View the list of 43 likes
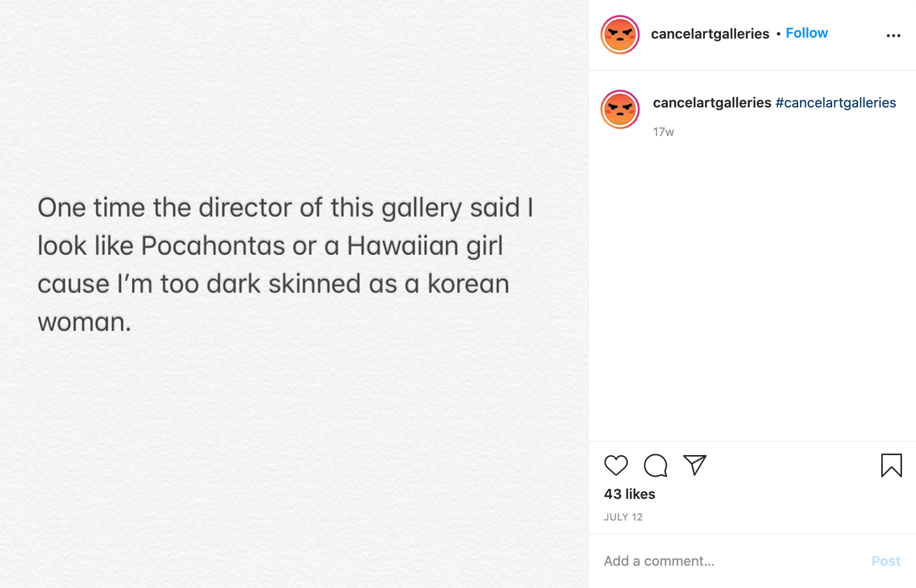The height and width of the screenshot is (588, 916). (629, 494)
